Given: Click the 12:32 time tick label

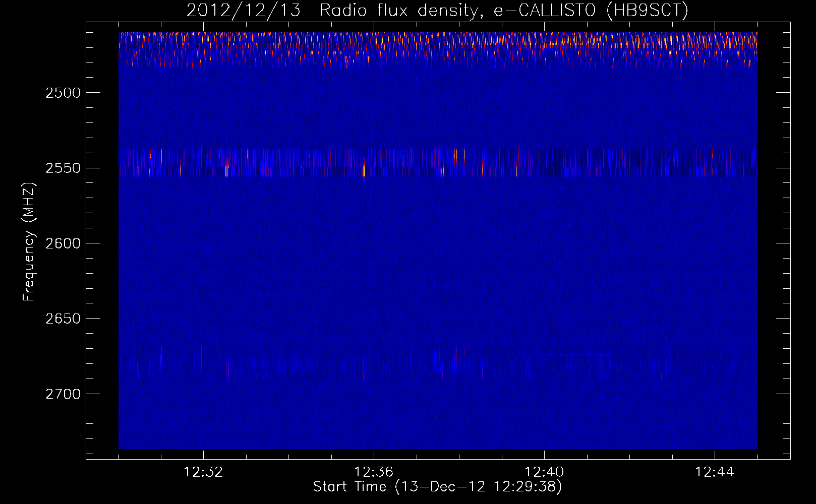Looking at the screenshot, I should (x=203, y=472).
